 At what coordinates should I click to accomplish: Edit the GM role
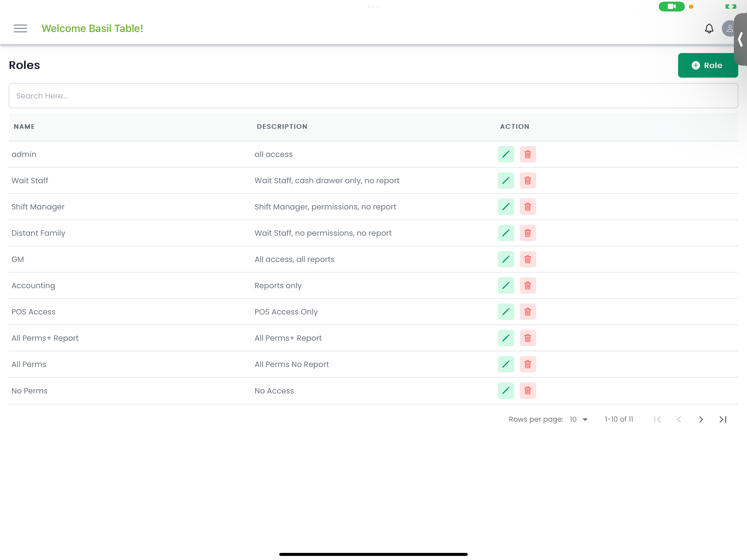click(x=506, y=259)
